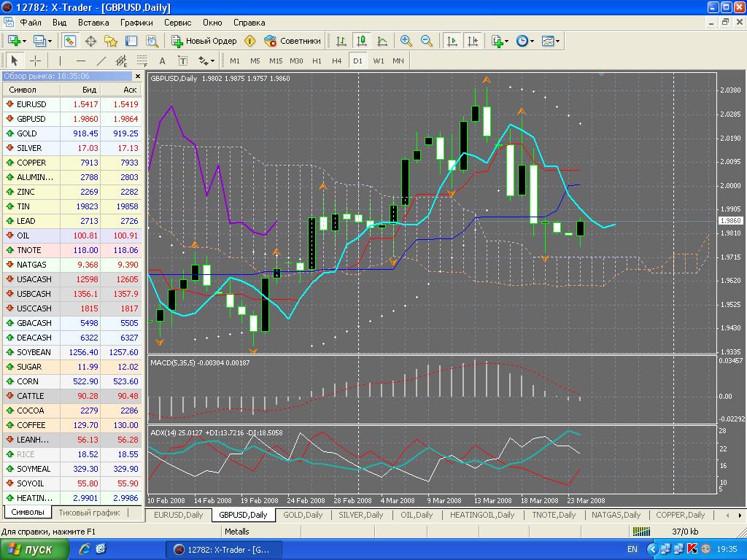Click the zoom out magnifier icon
This screenshot has height=560, width=747.
click(x=427, y=41)
